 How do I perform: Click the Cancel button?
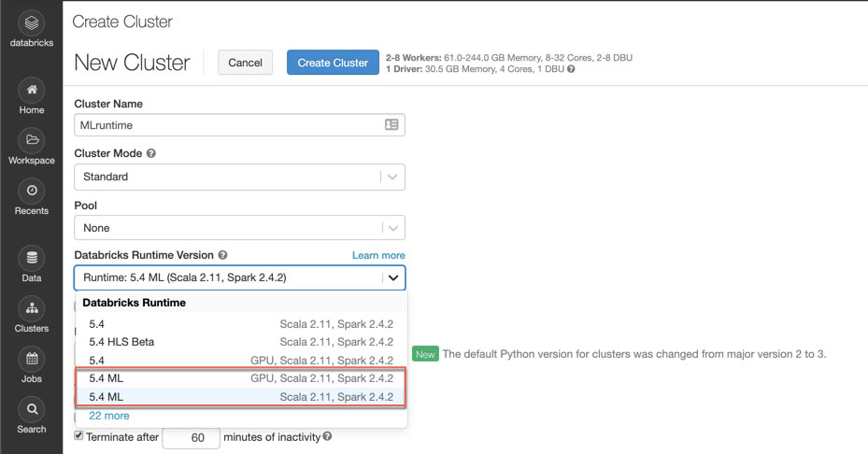(245, 63)
